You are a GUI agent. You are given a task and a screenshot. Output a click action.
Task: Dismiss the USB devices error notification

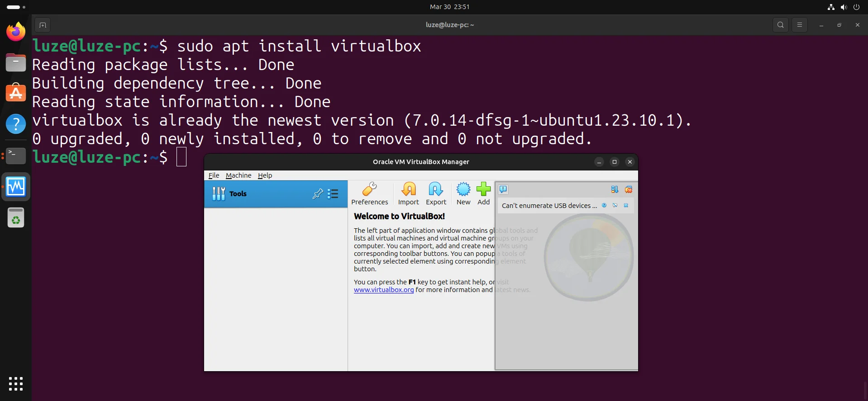pyautogui.click(x=626, y=206)
